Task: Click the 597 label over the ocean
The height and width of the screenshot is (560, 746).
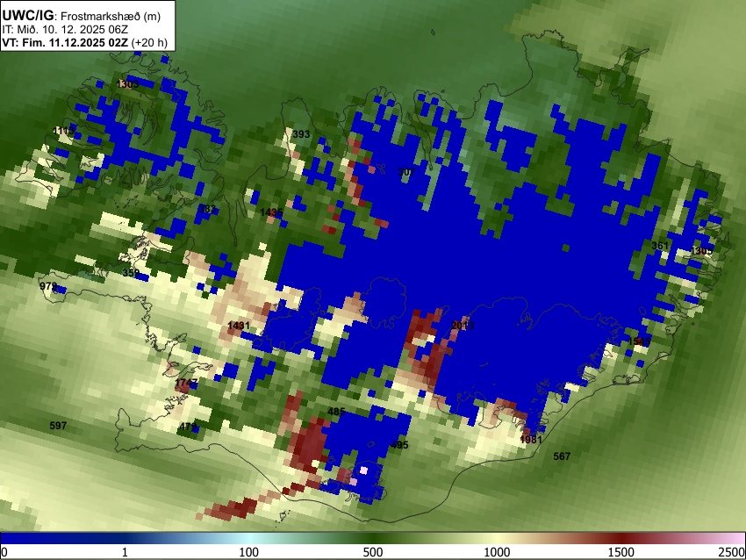Action: [x=58, y=426]
